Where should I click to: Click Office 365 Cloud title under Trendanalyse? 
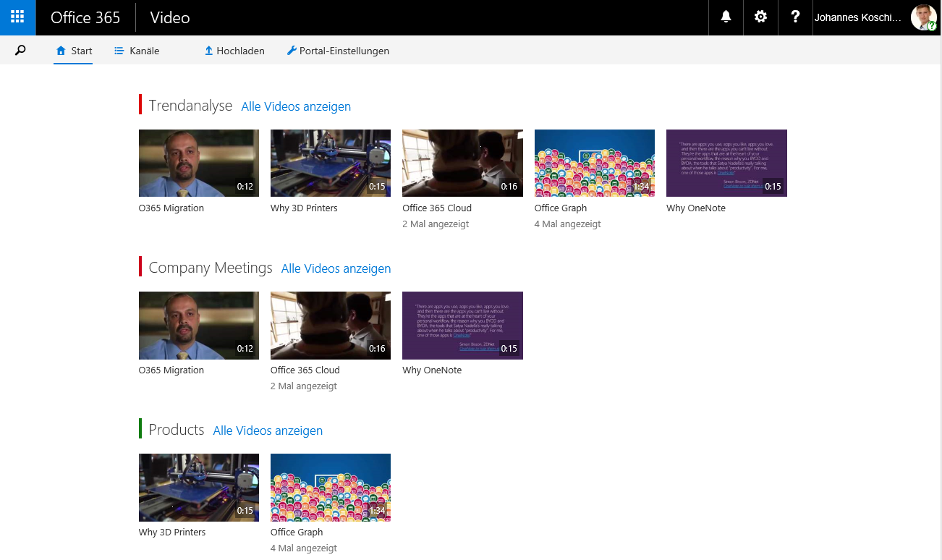(437, 208)
